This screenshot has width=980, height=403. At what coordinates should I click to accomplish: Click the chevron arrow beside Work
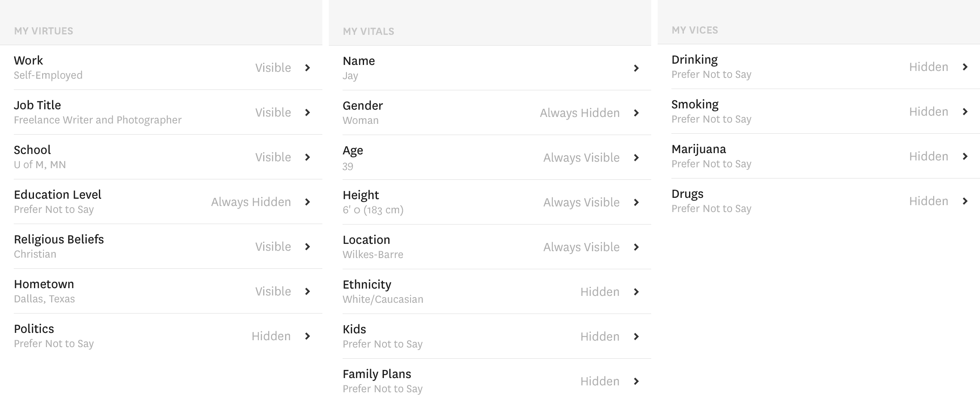pos(307,68)
